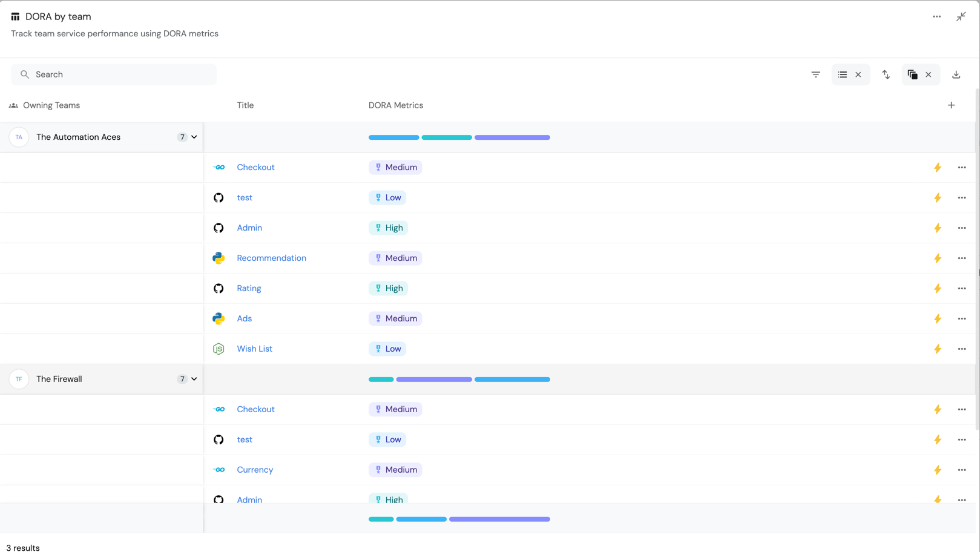
Task: Remove the group-by setting via its X
Action: tap(858, 74)
